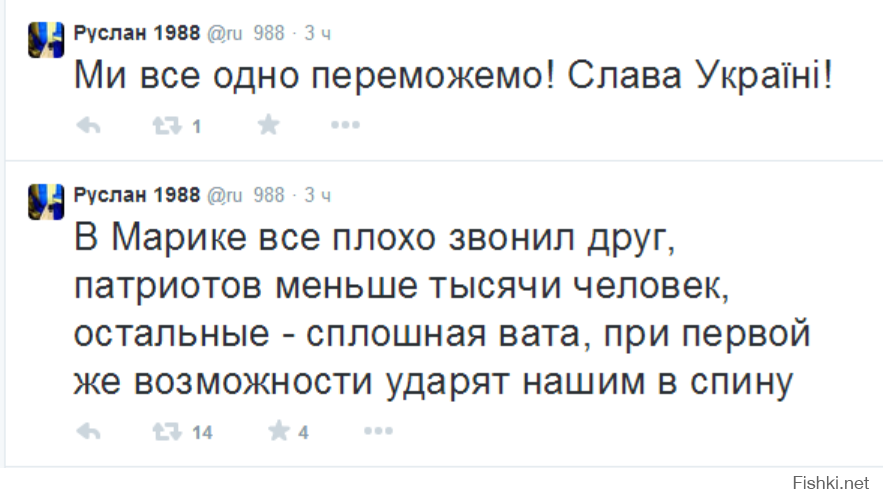Reply to the 'В Марике' tweet
883x498 pixels.
[x=88, y=432]
